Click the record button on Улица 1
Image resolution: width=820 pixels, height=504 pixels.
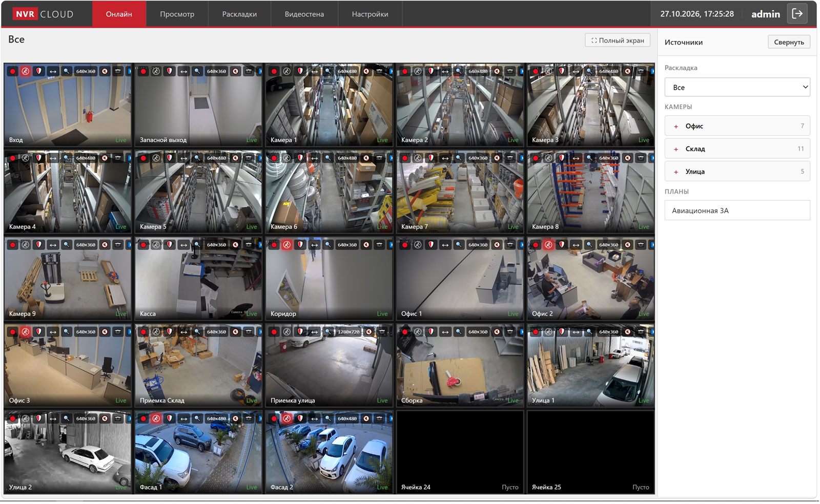click(x=536, y=332)
